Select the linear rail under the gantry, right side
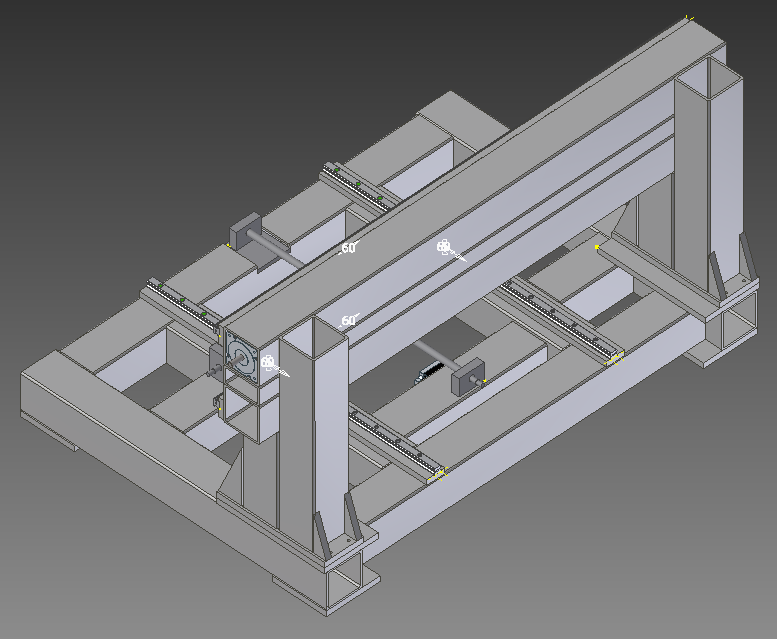 click(x=561, y=320)
